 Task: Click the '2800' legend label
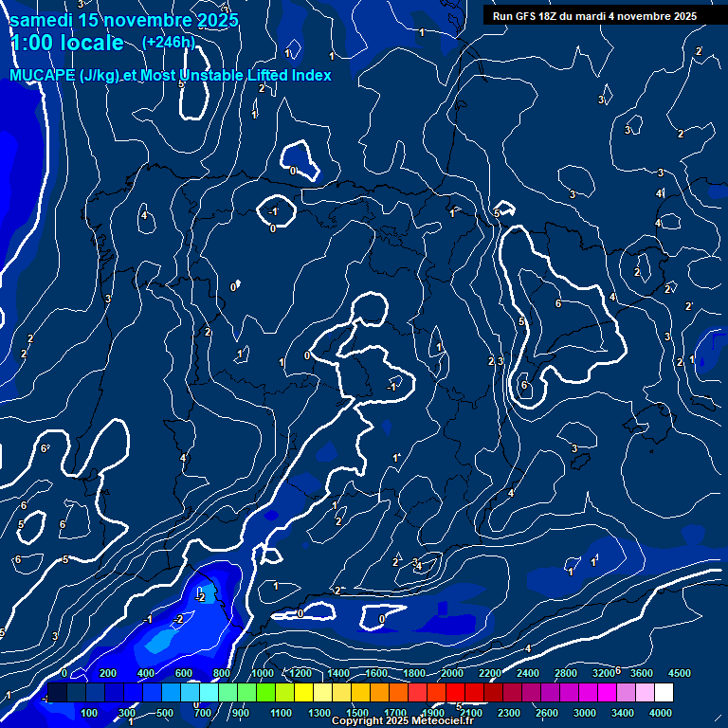566,673
